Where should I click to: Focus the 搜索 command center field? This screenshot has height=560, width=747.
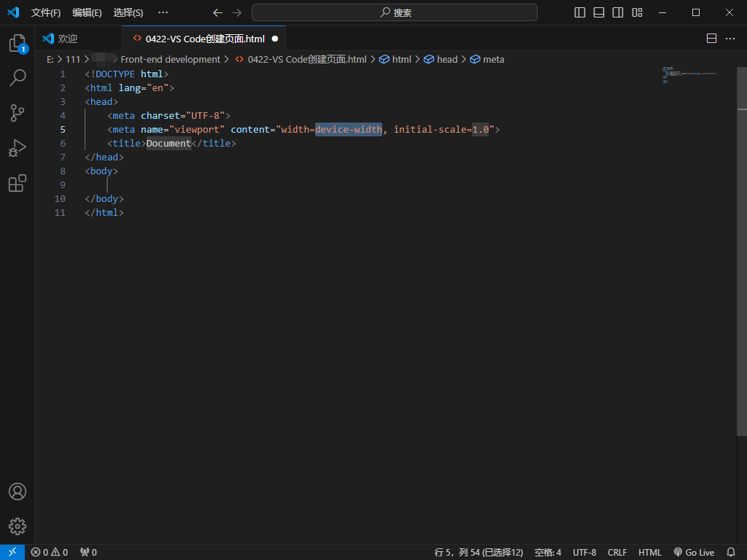[395, 12]
